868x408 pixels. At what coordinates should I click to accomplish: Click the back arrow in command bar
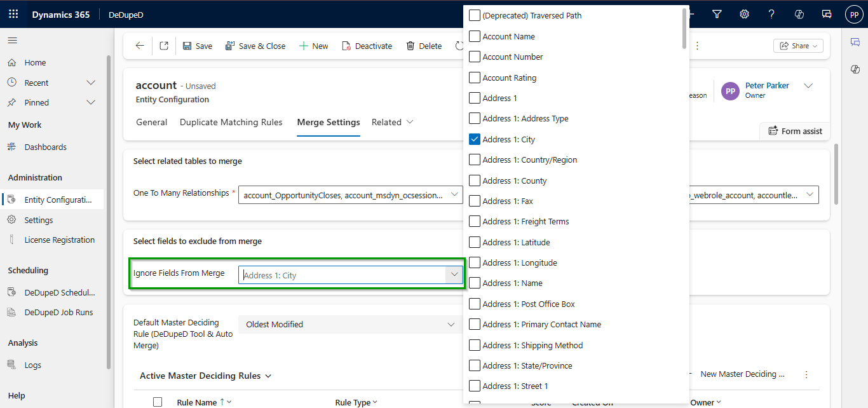click(x=140, y=46)
